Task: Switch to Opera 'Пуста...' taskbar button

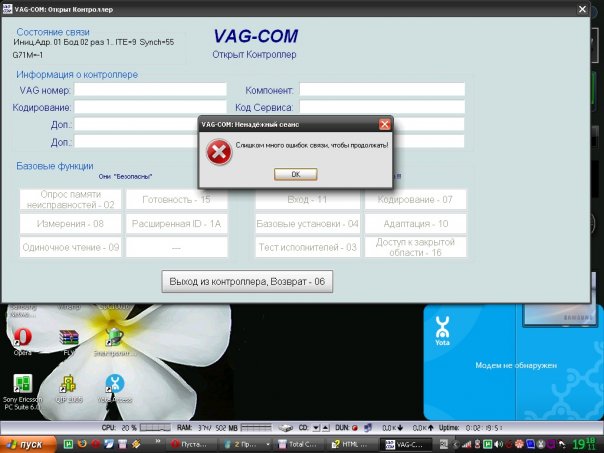Action: point(190,444)
